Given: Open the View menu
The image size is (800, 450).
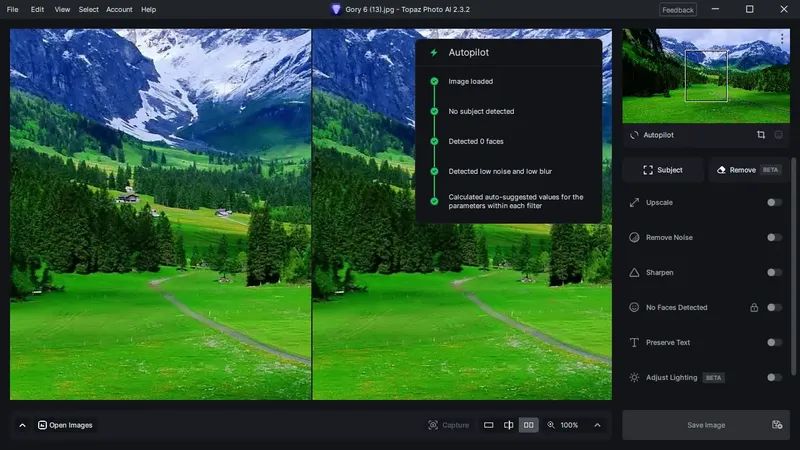Looking at the screenshot, I should (62, 9).
